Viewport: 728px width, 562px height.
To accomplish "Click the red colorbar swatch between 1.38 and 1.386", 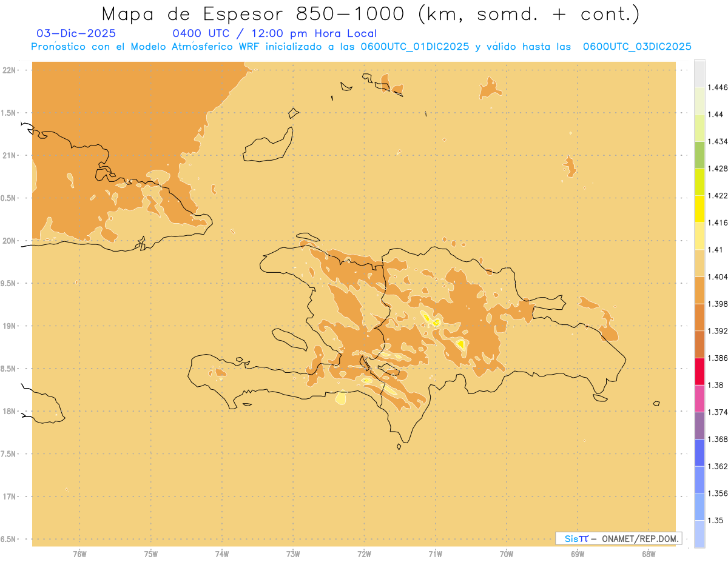I will [699, 371].
